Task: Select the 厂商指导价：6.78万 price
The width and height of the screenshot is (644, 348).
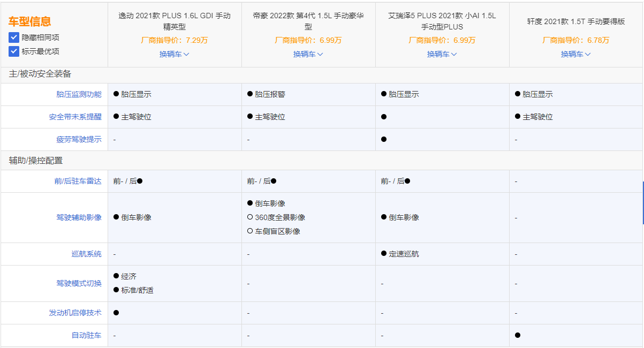Action: [576, 40]
